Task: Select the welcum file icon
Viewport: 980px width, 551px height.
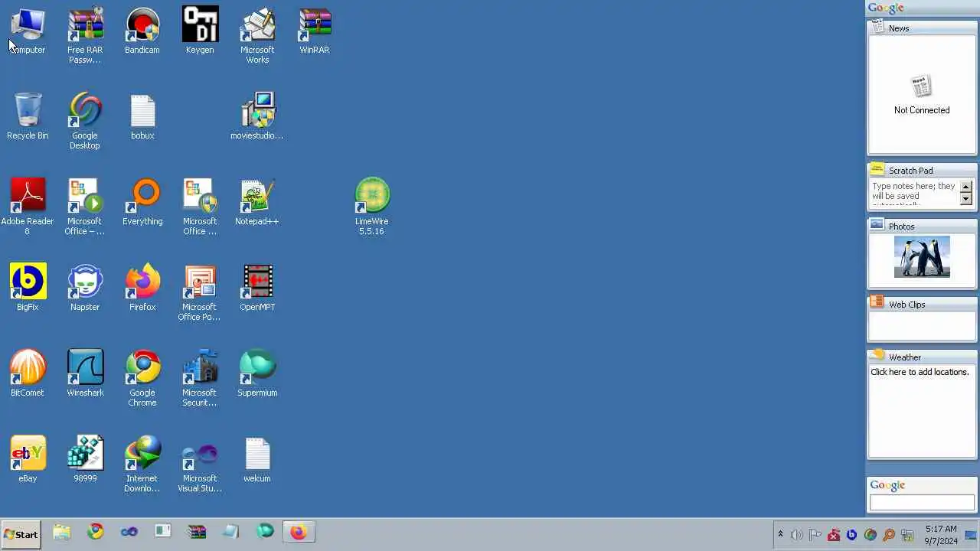Action: (257, 459)
